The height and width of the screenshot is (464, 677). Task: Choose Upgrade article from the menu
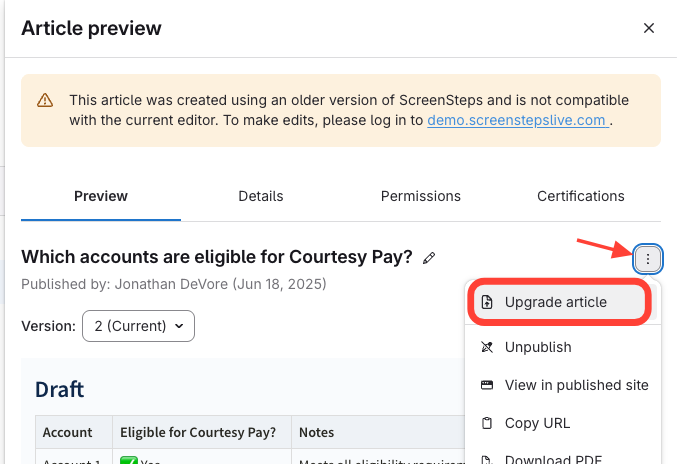(555, 302)
